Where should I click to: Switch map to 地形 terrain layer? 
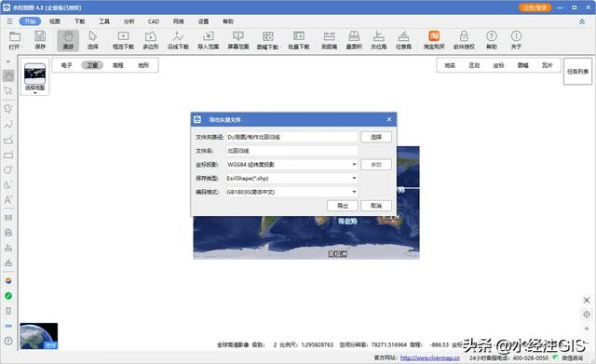(x=143, y=65)
